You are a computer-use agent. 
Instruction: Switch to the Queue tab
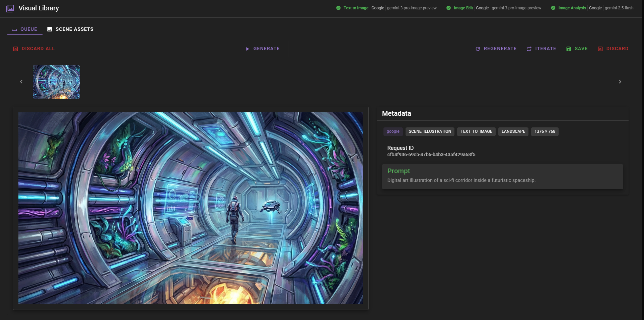25,29
